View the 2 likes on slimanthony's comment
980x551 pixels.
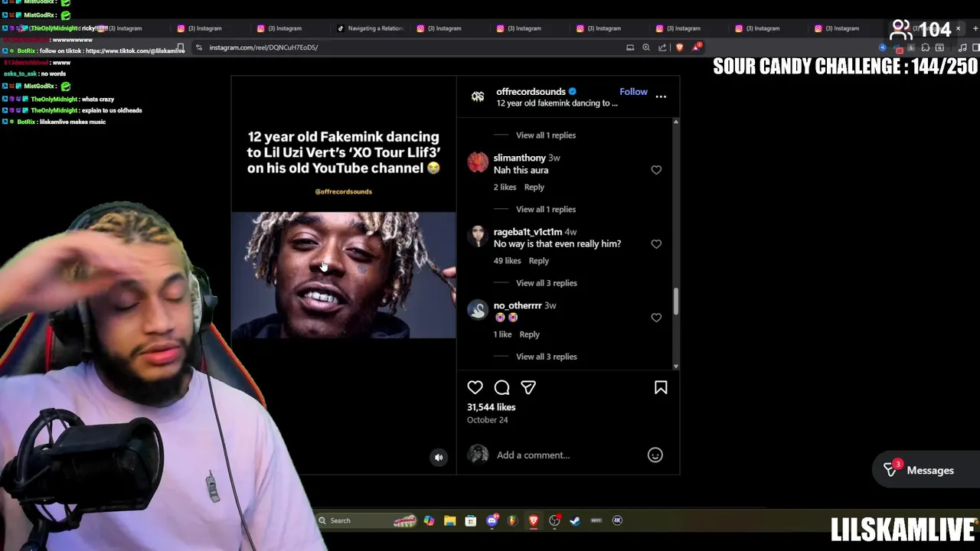505,187
